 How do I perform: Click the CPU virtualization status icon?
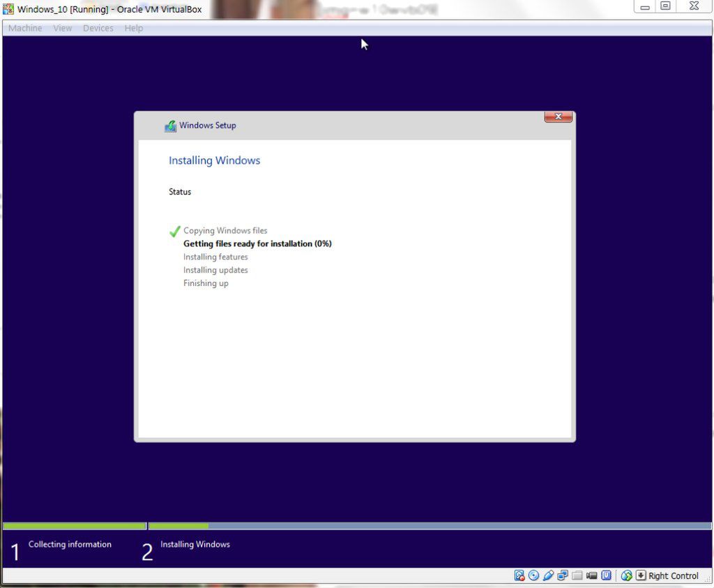pyautogui.click(x=606, y=575)
